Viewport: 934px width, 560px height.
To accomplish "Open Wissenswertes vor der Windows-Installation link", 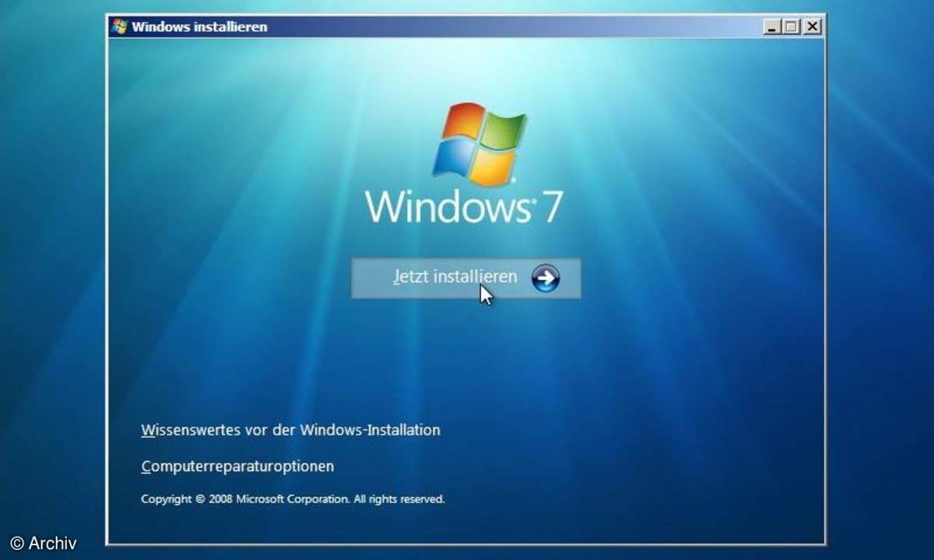I will point(290,429).
